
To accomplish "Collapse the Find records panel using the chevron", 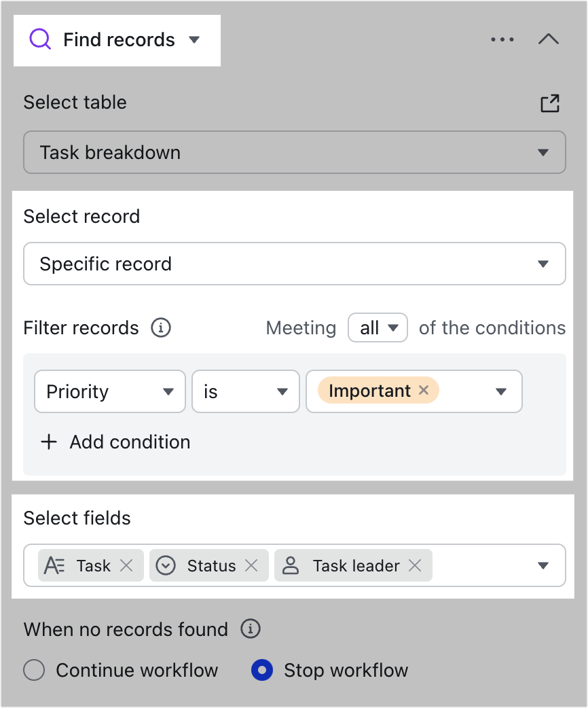I will (549, 39).
